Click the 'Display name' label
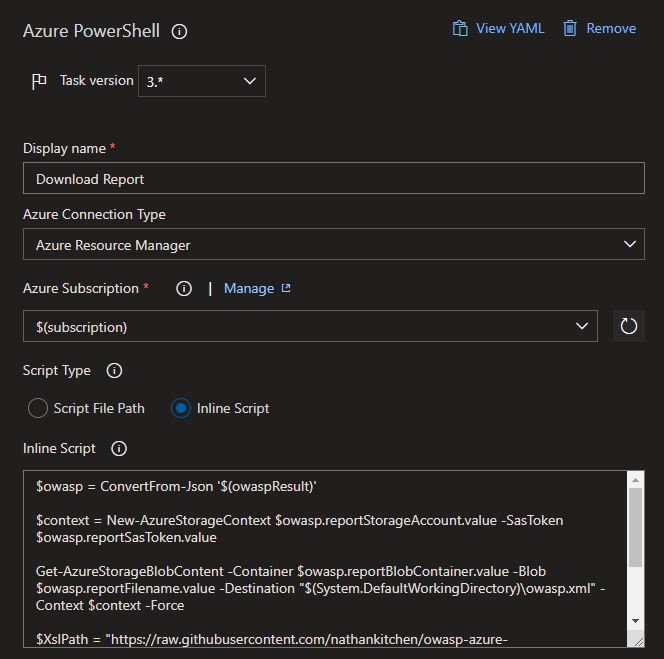 64,149
